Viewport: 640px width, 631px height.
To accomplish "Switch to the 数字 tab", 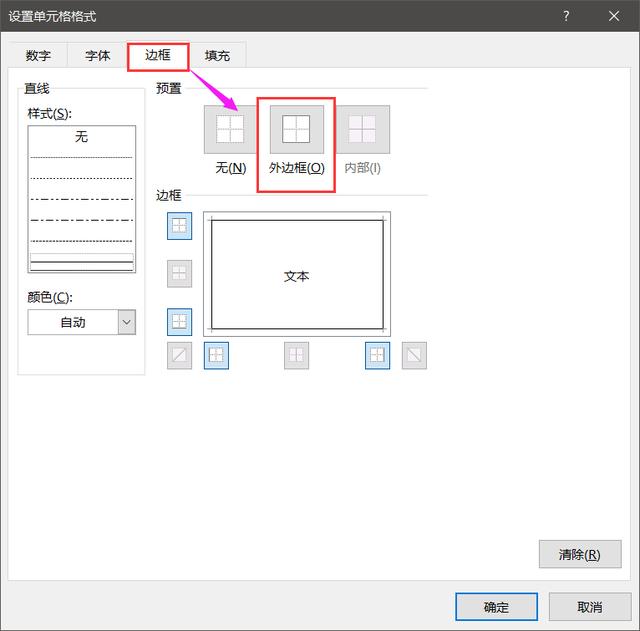I will pyautogui.click(x=38, y=55).
